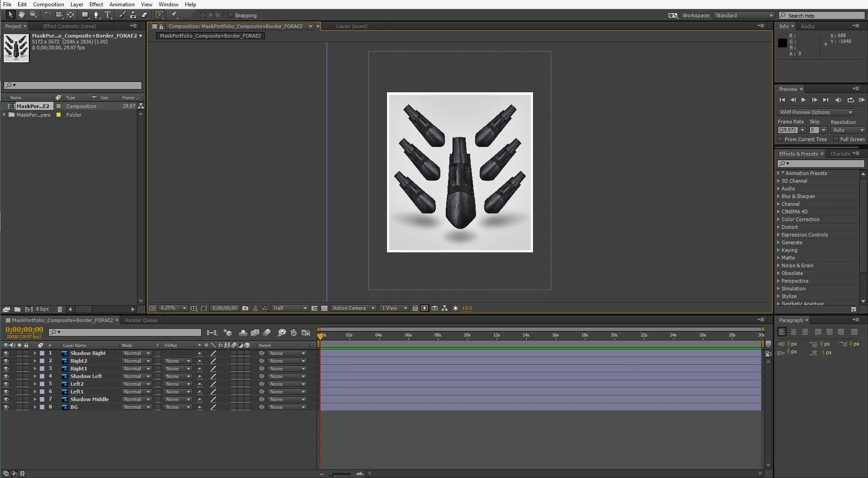Open Composition Mini-Flowchart in timeline
The width and height of the screenshot is (868, 478).
point(212,332)
